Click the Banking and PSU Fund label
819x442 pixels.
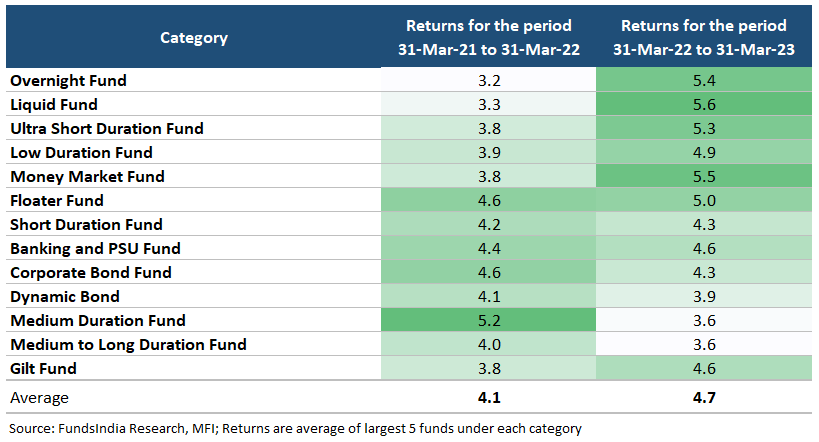click(95, 248)
